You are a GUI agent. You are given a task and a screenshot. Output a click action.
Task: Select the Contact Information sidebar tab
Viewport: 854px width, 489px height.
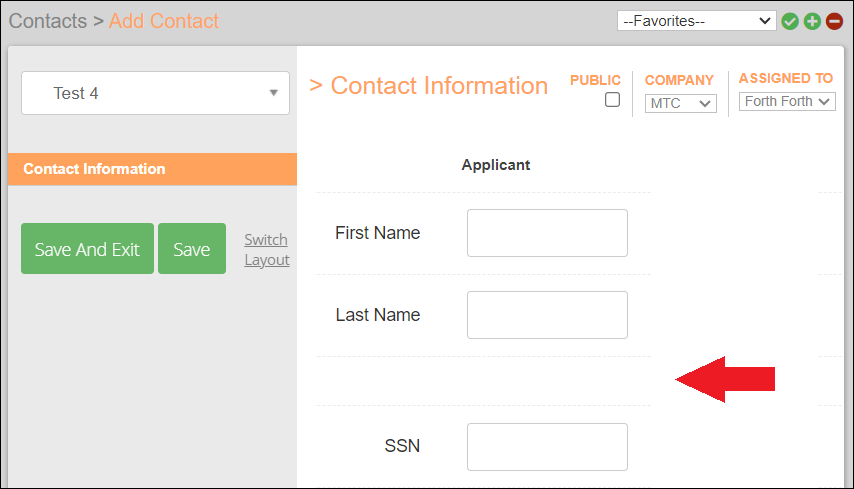[x=152, y=169]
